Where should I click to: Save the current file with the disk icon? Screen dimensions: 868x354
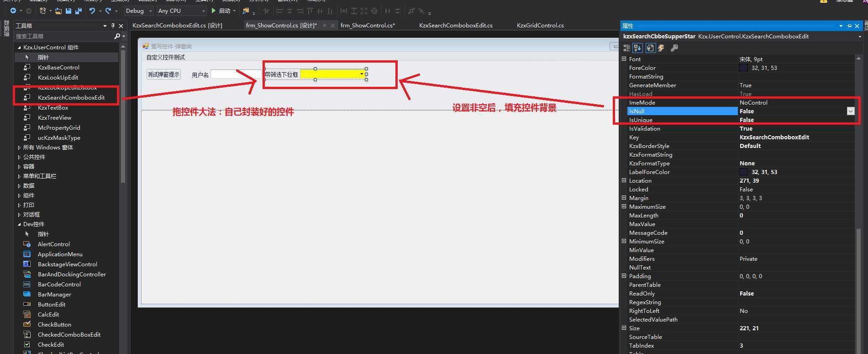[68, 11]
